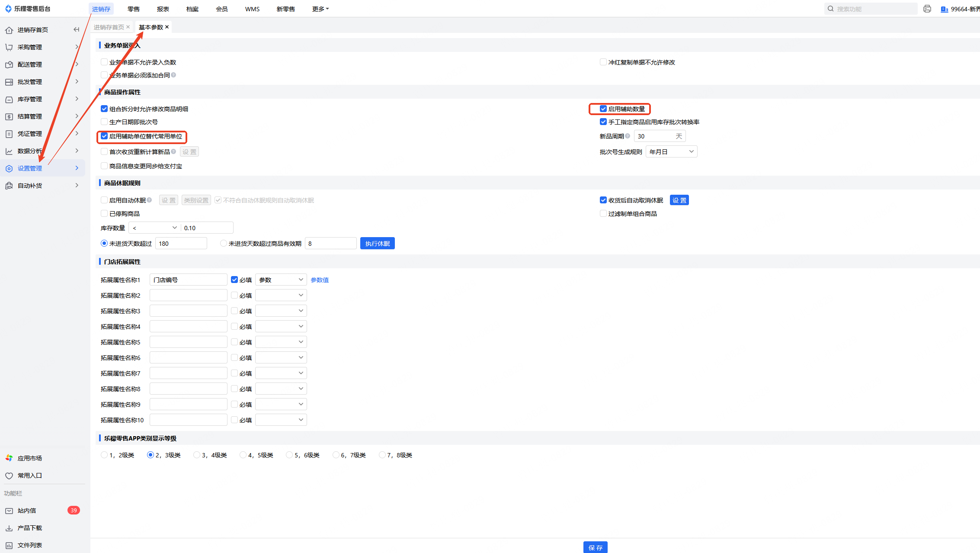Click help icon next to 新品周期

pos(628,136)
